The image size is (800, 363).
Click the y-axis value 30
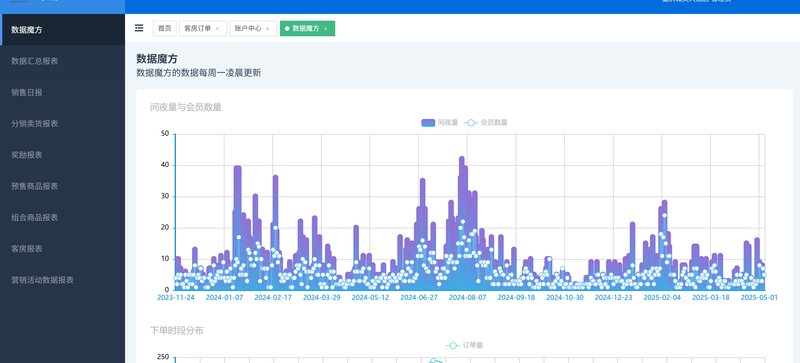tap(165, 197)
